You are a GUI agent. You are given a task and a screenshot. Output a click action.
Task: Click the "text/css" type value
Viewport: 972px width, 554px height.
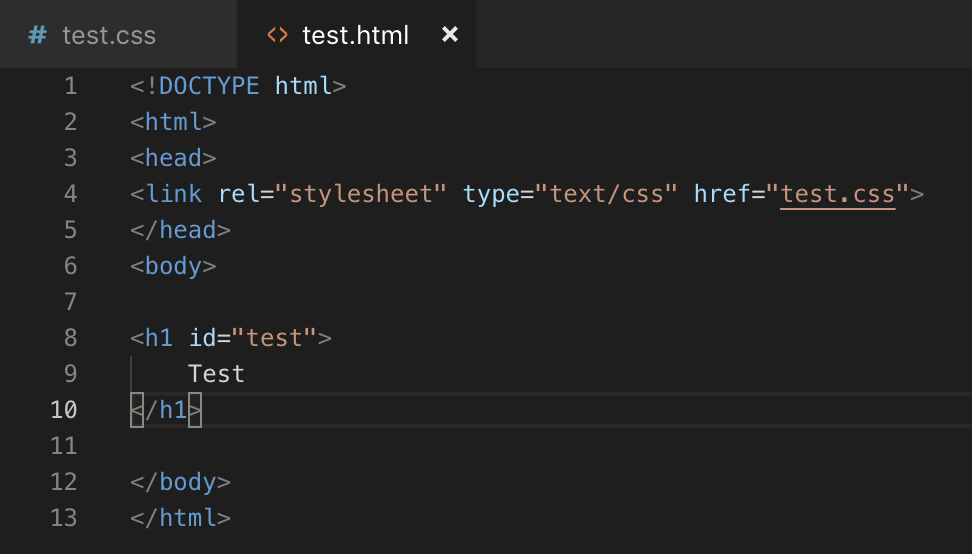point(606,194)
